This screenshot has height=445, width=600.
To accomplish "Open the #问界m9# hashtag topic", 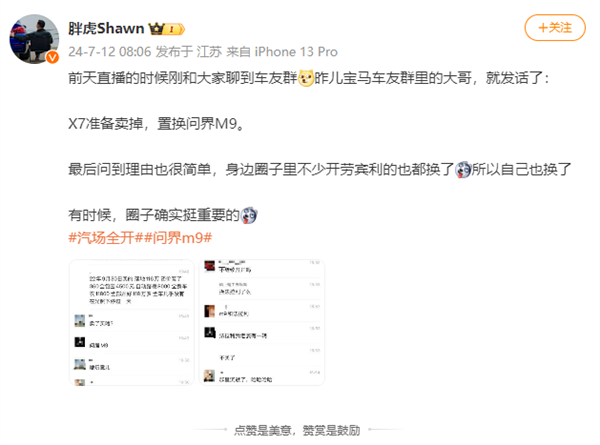I will pyautogui.click(x=176, y=238).
